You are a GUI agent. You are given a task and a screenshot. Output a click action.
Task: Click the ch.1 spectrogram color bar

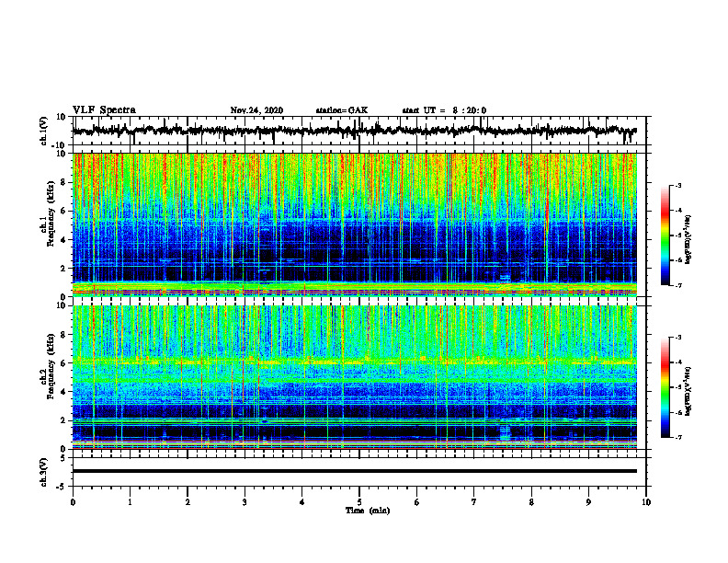click(x=665, y=236)
